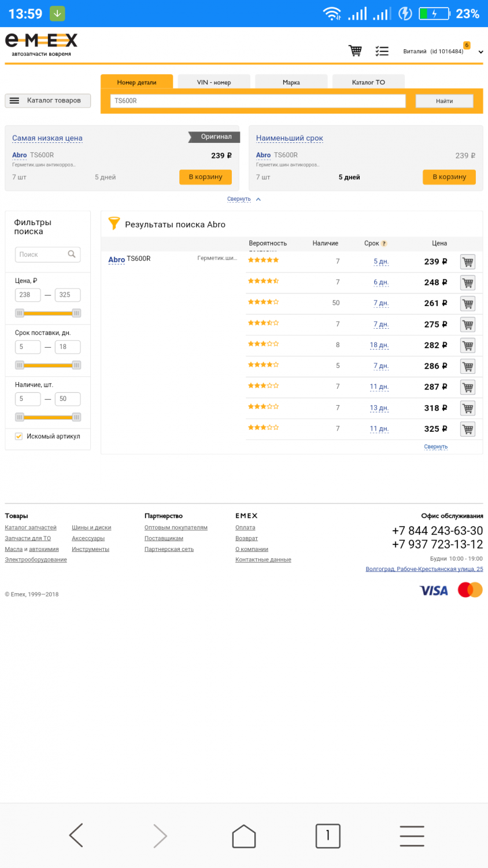Focus the filters Поиск input

[x=47, y=255]
